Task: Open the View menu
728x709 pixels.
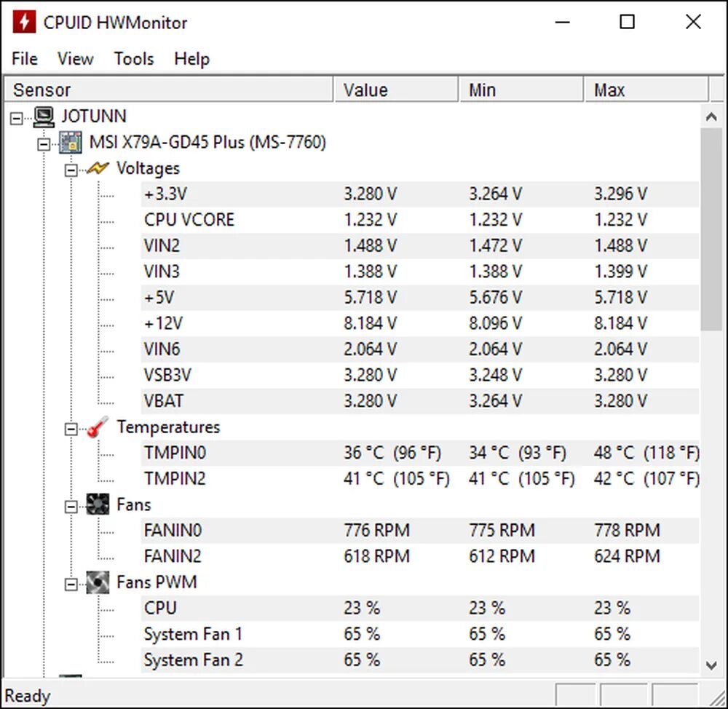Action: point(75,59)
